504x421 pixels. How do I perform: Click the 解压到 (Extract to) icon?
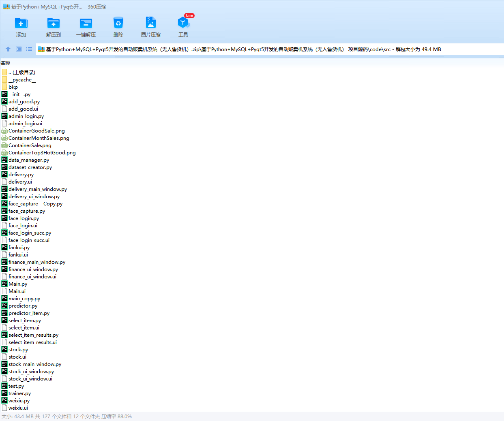point(54,23)
